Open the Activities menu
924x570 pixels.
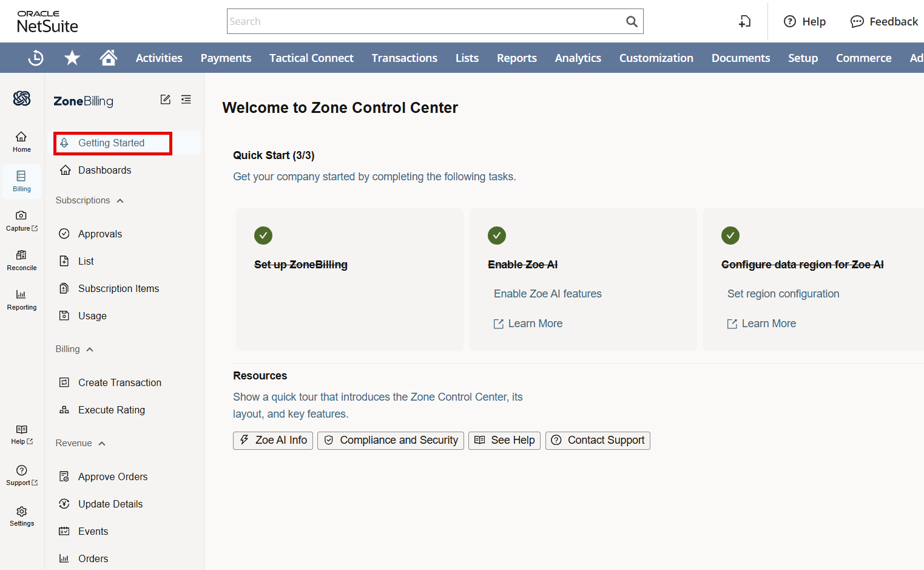pos(159,58)
